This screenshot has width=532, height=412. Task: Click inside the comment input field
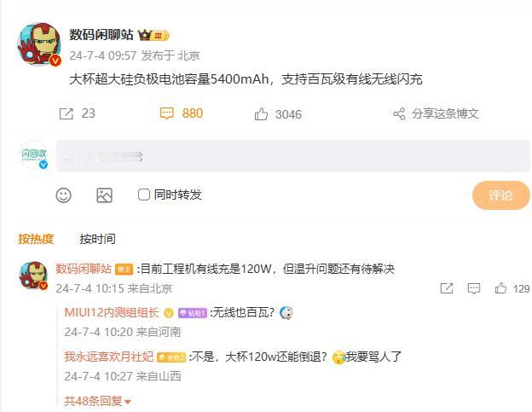pyautogui.click(x=292, y=156)
